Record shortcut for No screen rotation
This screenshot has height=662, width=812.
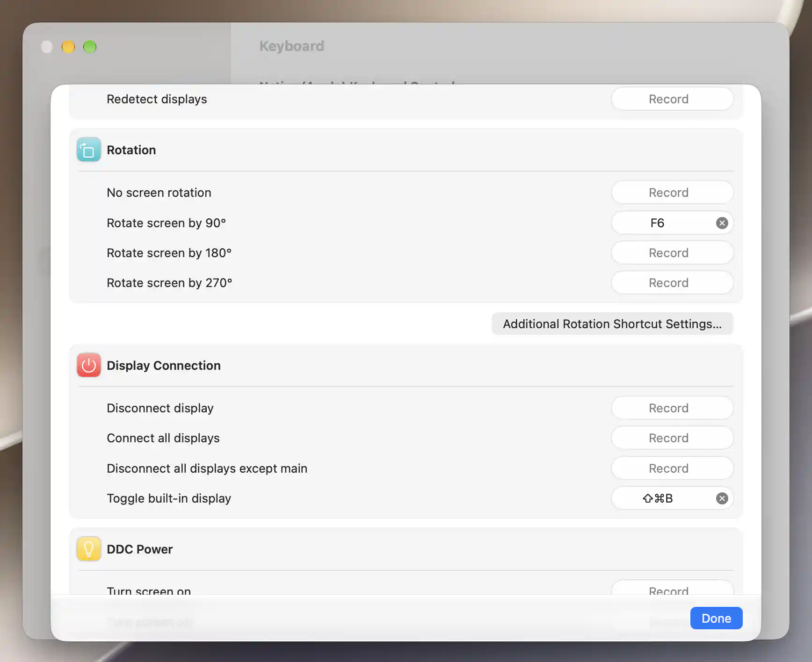pyautogui.click(x=672, y=193)
